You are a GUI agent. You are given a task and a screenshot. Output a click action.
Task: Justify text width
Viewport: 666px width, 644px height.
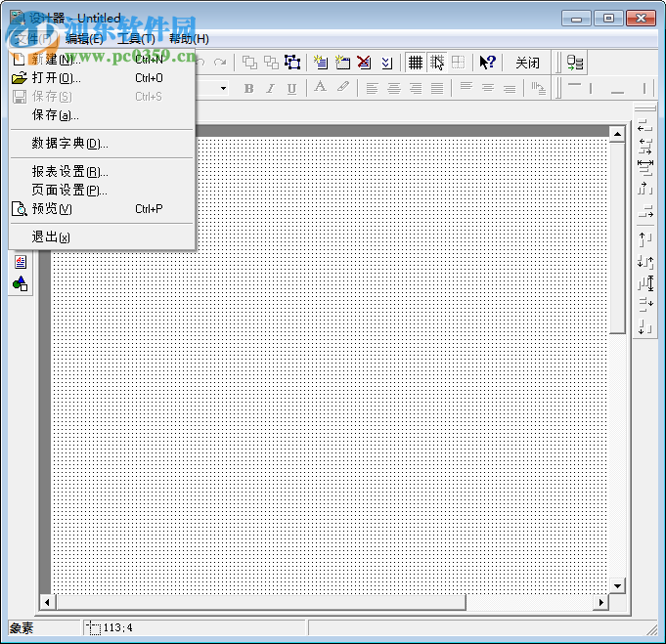437,88
